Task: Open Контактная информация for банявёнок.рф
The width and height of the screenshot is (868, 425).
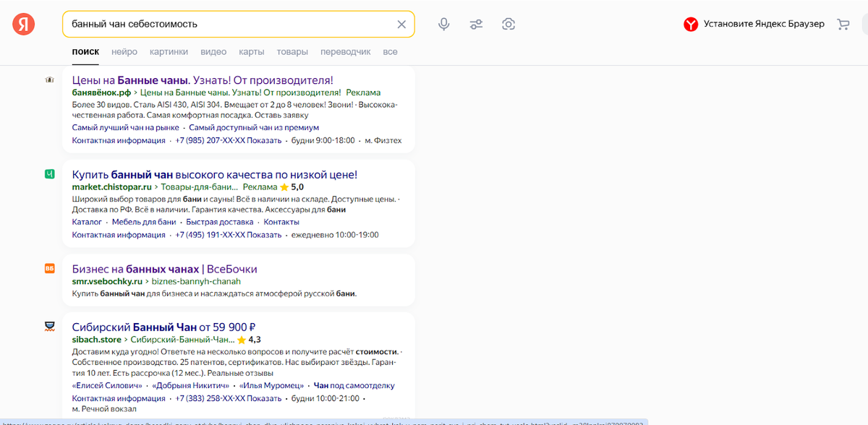Action: 119,140
